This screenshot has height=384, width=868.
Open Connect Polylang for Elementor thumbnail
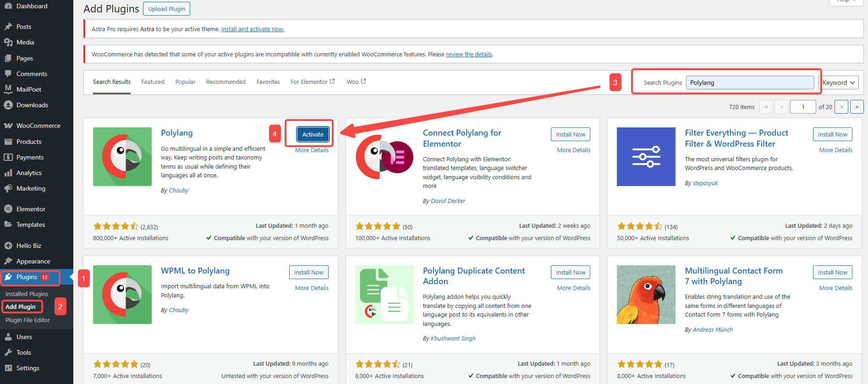click(385, 157)
